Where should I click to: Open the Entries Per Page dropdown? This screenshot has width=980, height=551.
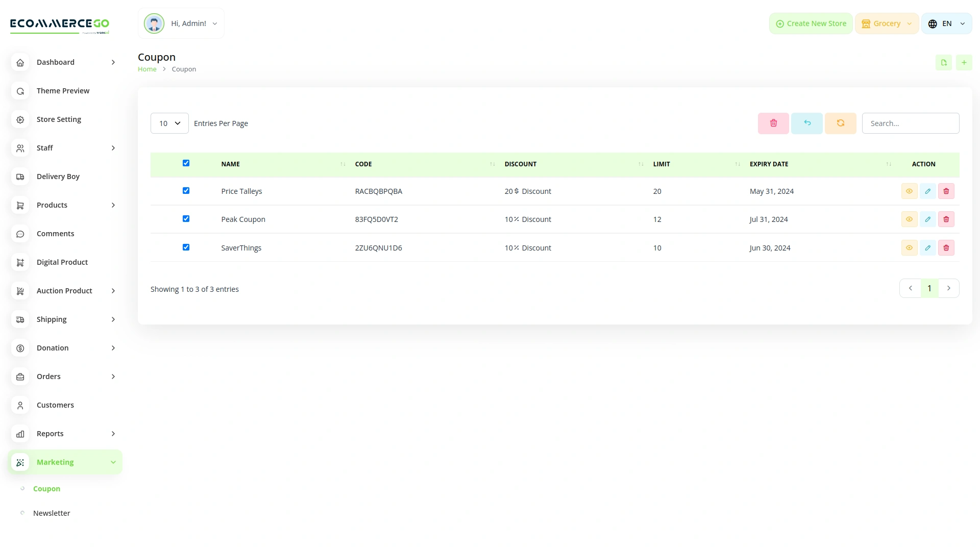(x=169, y=123)
